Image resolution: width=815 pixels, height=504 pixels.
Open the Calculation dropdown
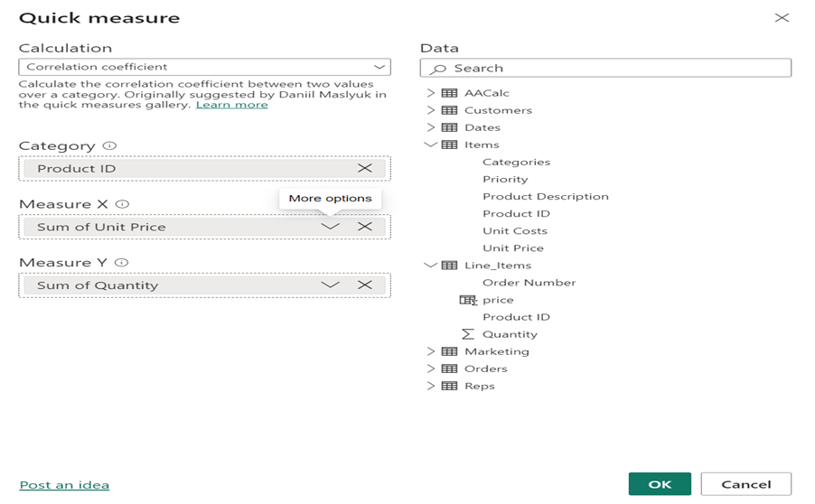click(205, 67)
